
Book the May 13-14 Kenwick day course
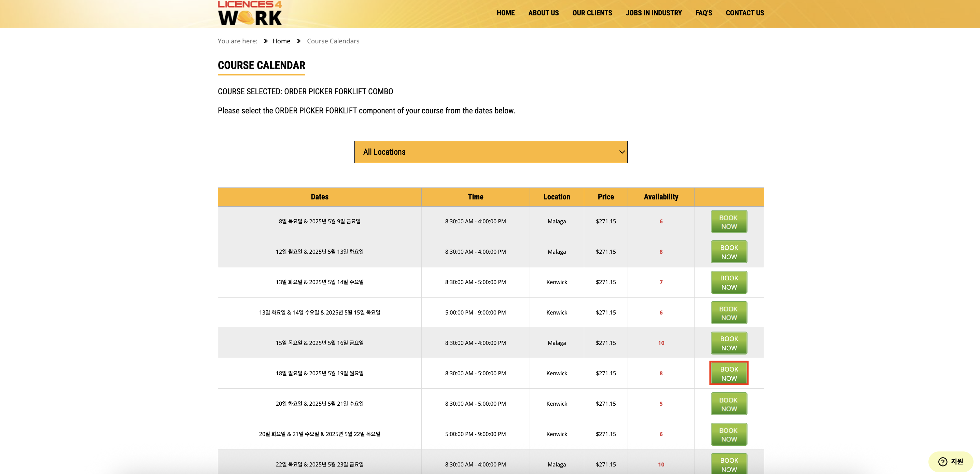point(729,282)
